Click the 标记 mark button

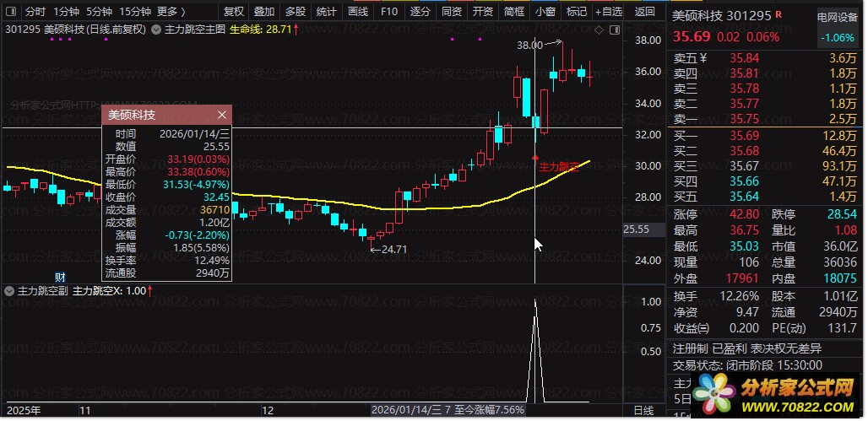[x=577, y=11]
